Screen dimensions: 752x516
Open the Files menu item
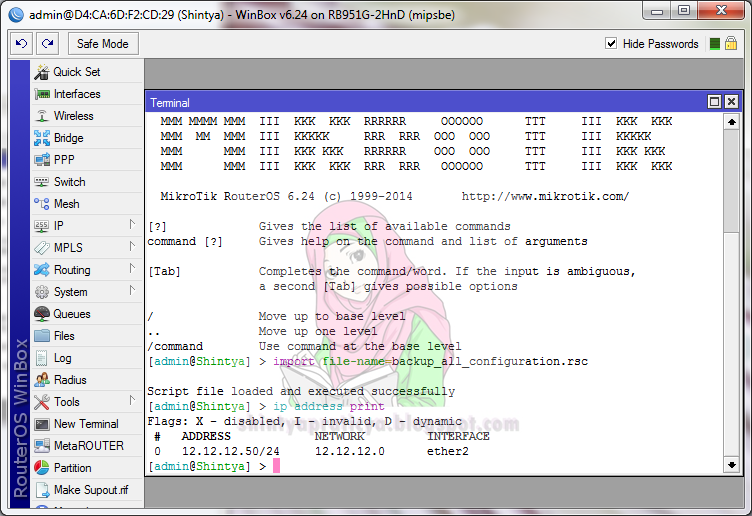(x=88, y=336)
